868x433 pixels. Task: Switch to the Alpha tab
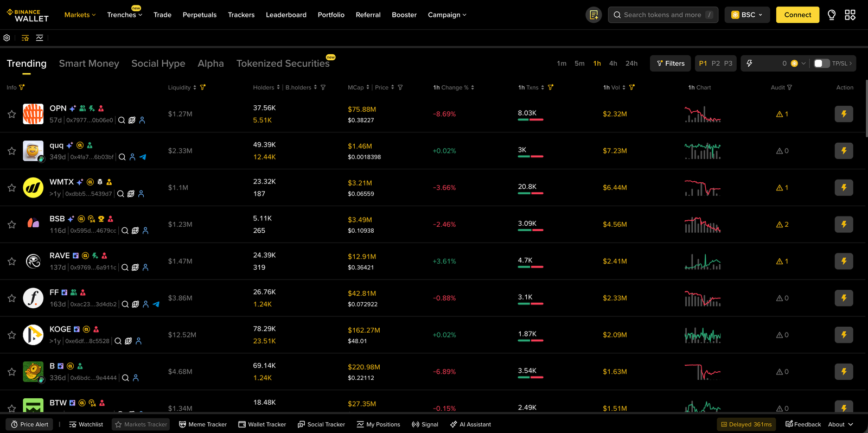point(210,63)
